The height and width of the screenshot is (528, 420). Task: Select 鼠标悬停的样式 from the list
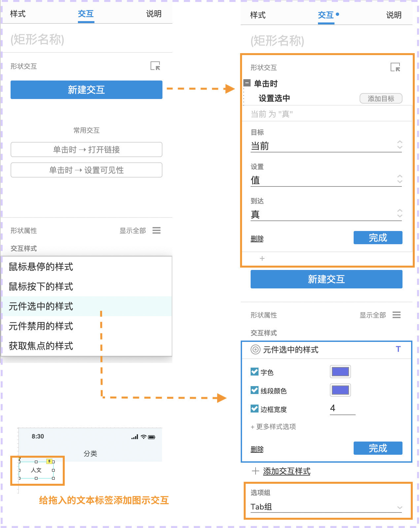coord(87,267)
